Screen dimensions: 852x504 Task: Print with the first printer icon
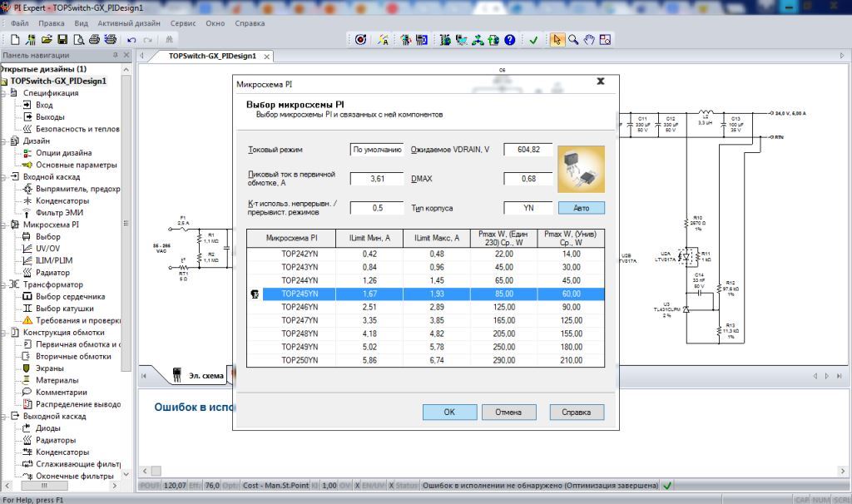95,40
